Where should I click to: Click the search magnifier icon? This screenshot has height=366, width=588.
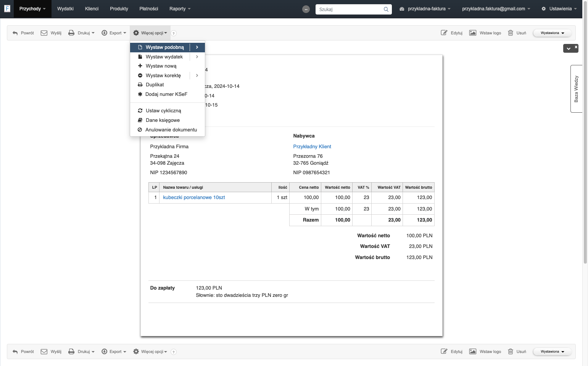[386, 9]
